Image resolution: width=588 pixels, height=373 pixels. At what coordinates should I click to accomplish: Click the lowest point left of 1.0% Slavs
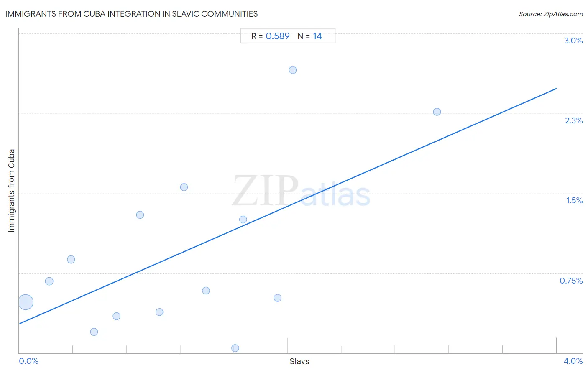[x=94, y=332]
